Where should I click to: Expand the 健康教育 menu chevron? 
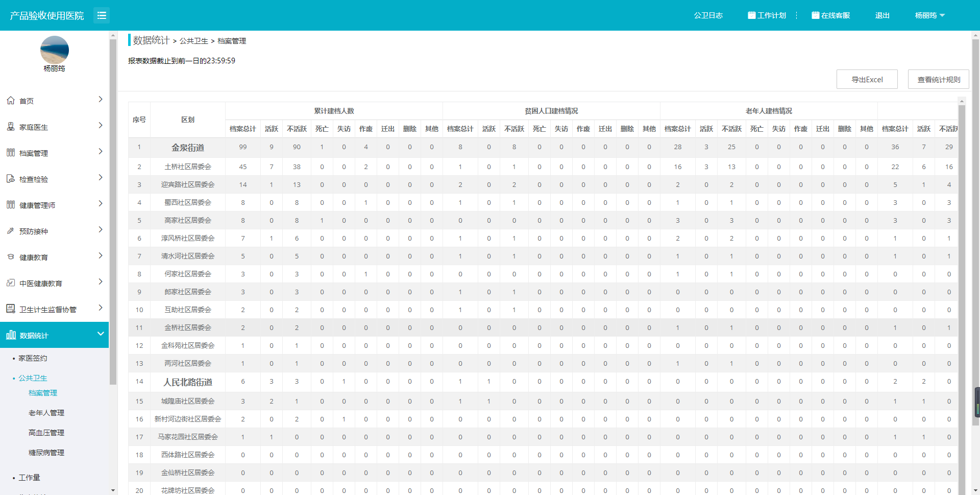tap(101, 256)
